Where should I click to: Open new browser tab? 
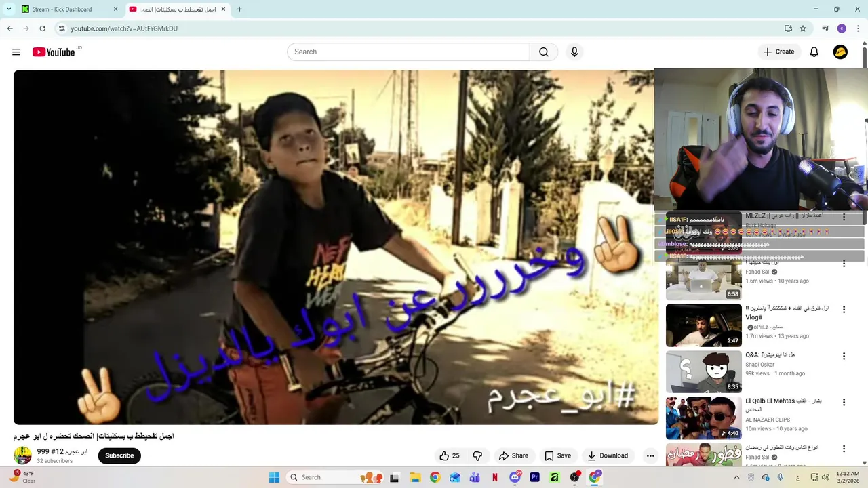pyautogui.click(x=239, y=9)
